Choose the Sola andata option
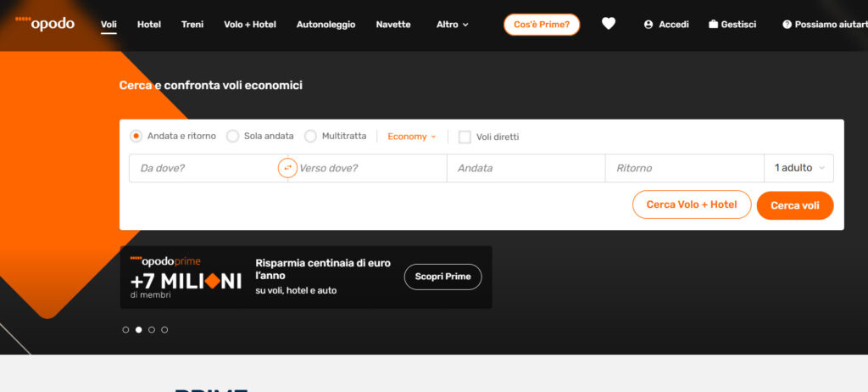This screenshot has height=392, width=868. pyautogui.click(x=232, y=136)
